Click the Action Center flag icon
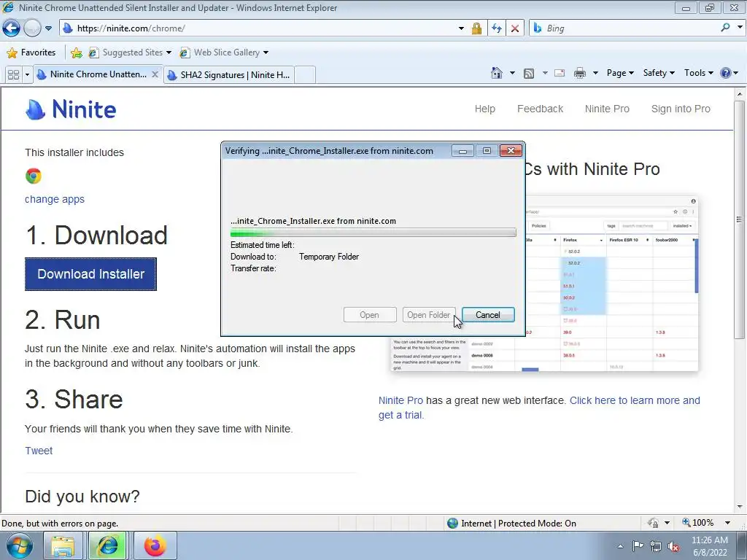 (x=638, y=546)
